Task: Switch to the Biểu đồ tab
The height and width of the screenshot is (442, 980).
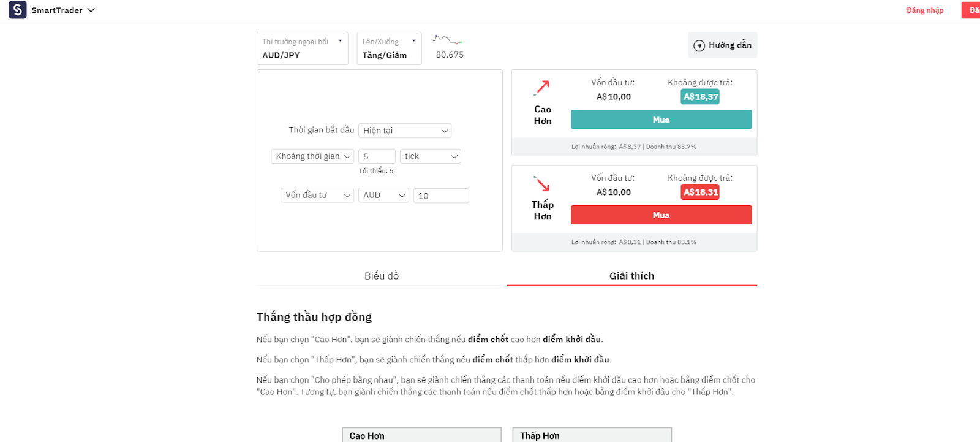Action: 382,276
